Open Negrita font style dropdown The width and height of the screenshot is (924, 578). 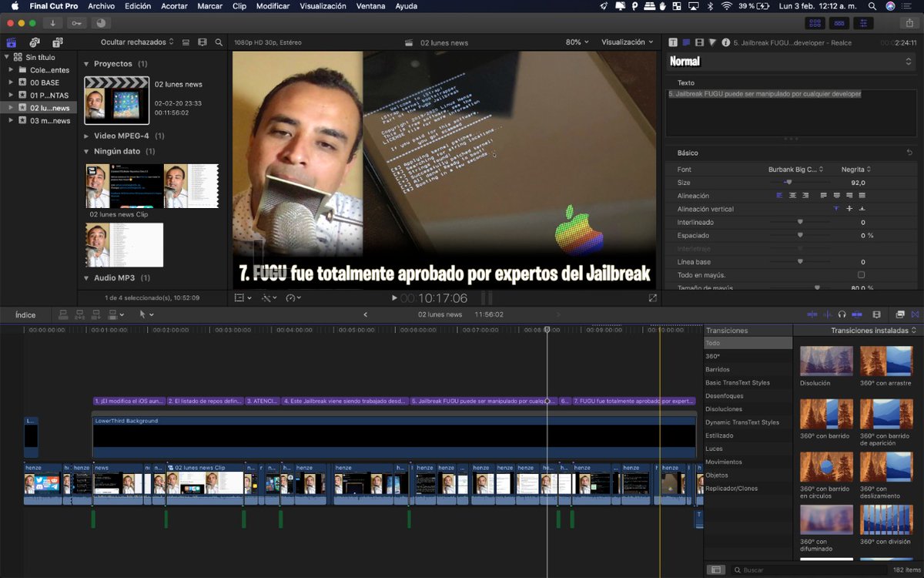[856, 170]
